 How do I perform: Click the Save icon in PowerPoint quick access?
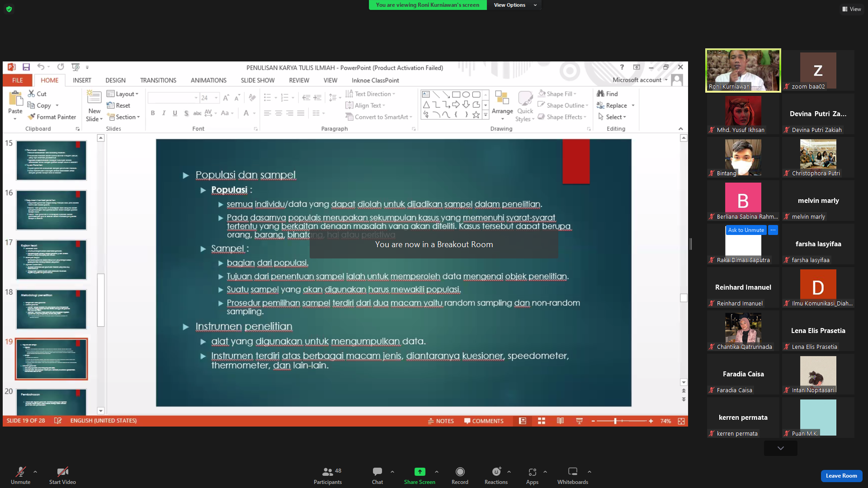coord(26,67)
